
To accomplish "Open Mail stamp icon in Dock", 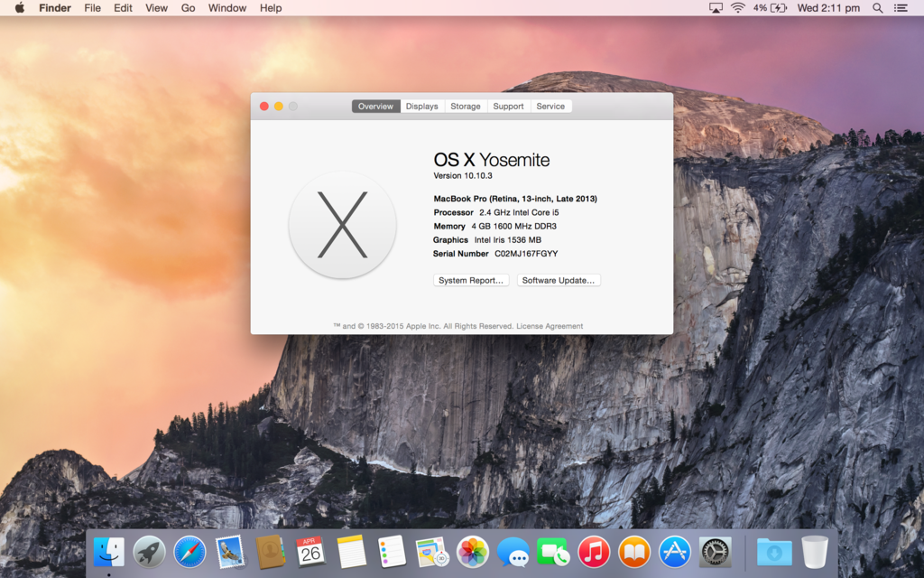I will click(230, 552).
